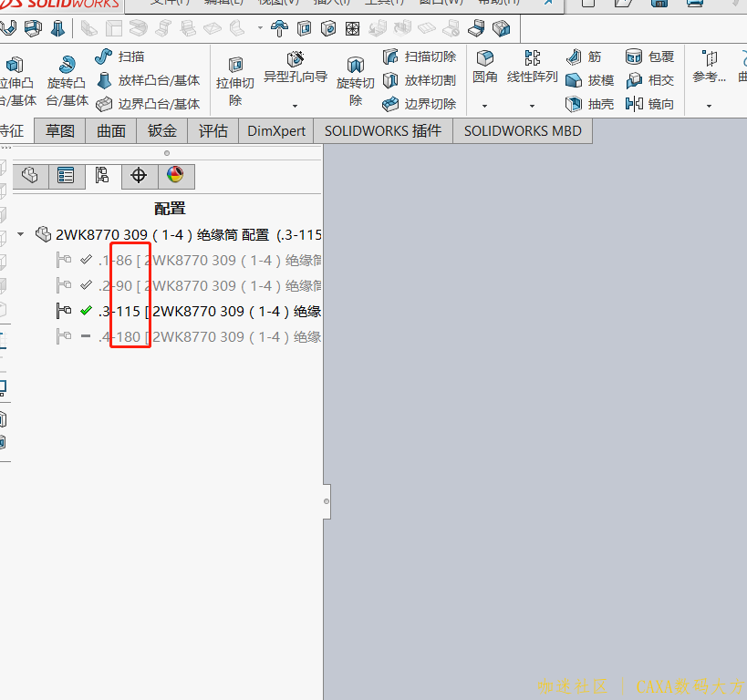747x700 pixels.
Task: Click the 旋转凸台/基体 revolve boss tool
Action: (x=67, y=81)
